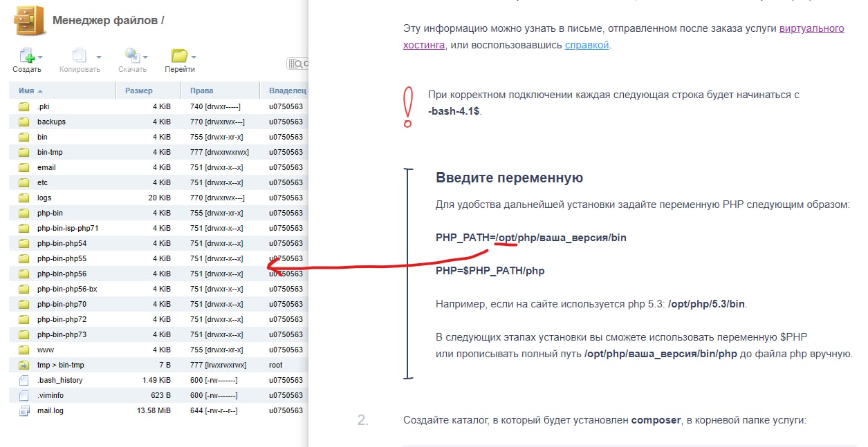Sort the list by the Размер column
Screen dimensions: 868x447
coord(149,91)
